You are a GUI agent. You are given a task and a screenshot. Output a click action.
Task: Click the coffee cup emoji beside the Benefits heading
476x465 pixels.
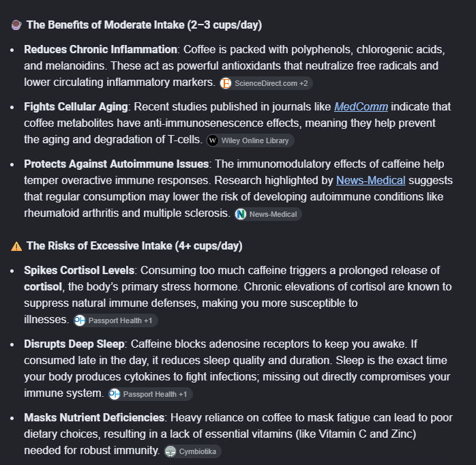[x=16, y=25]
